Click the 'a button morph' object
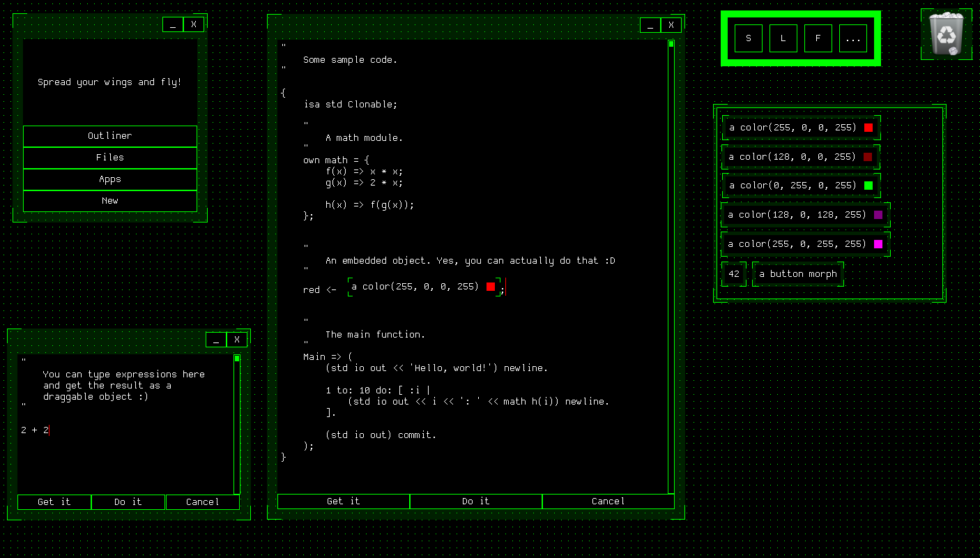 pyautogui.click(x=798, y=274)
